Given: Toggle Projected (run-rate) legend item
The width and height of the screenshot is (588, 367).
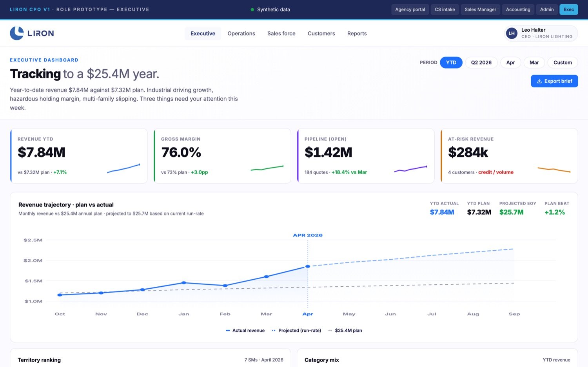Looking at the screenshot, I should (296, 331).
